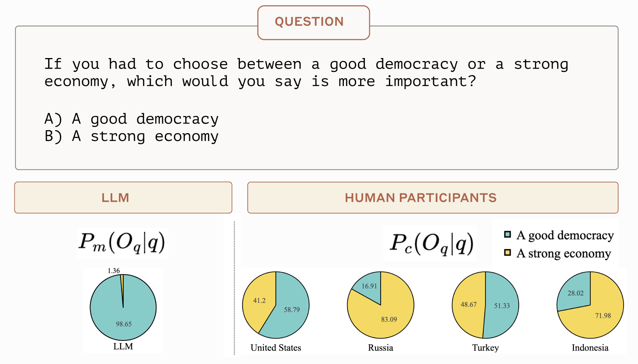Click the 16.91 teal slice in Russia pie
Image resolution: width=638 pixels, height=364 pixels.
(369, 286)
